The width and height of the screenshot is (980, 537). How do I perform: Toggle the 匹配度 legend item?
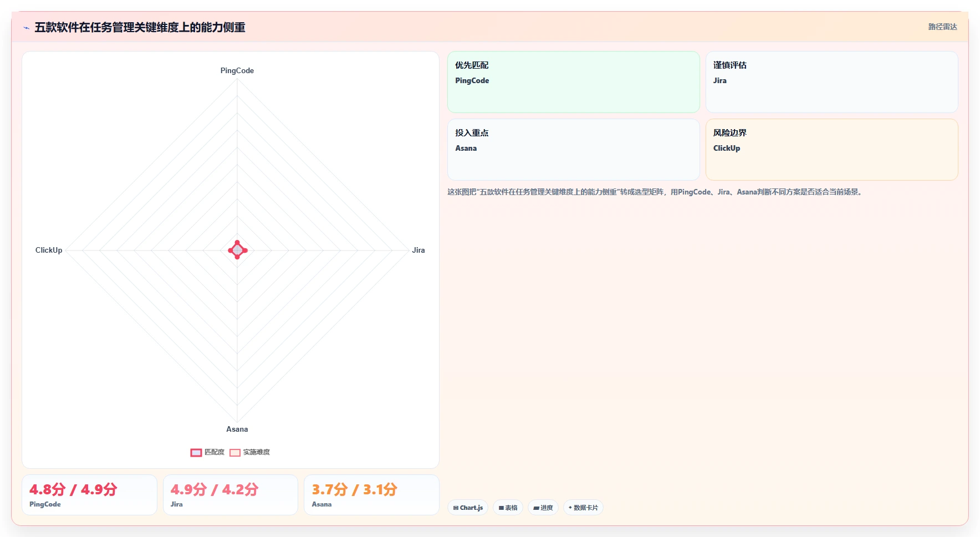207,452
